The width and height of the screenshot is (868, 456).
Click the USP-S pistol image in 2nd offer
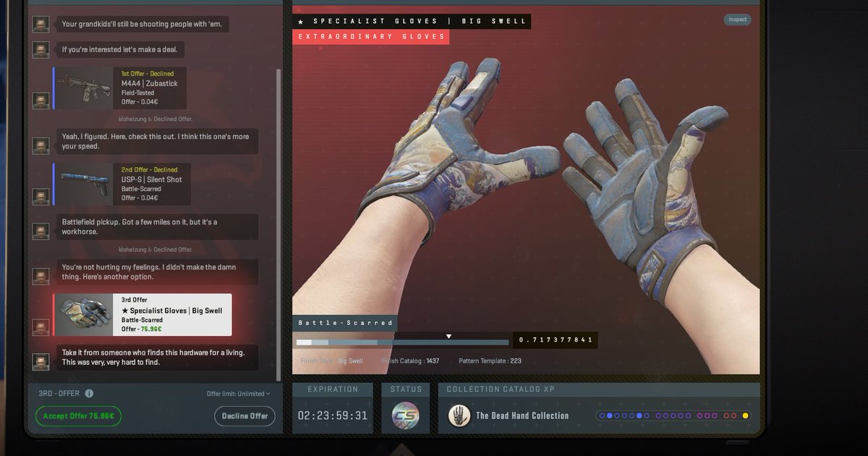click(x=84, y=184)
